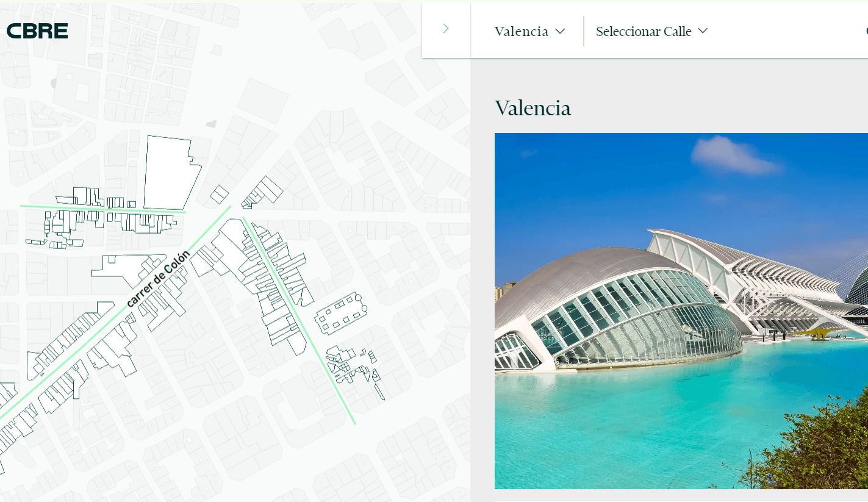Click the Valencia heading text
Image resolution: width=868 pixels, height=502 pixels.
click(x=533, y=108)
